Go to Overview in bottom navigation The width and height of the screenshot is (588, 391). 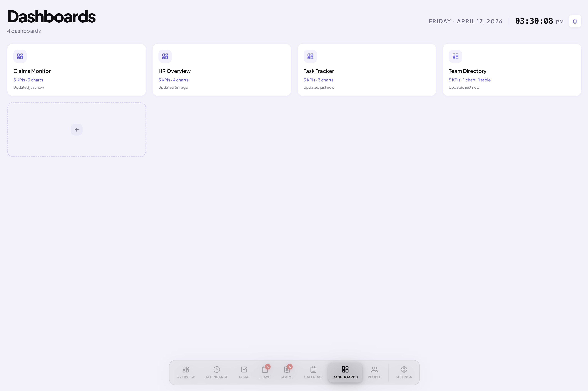tap(186, 372)
